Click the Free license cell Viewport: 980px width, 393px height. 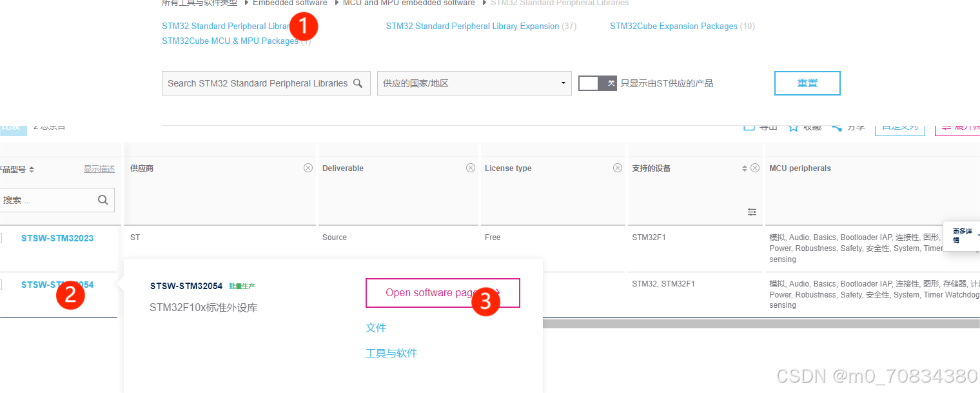[493, 237]
